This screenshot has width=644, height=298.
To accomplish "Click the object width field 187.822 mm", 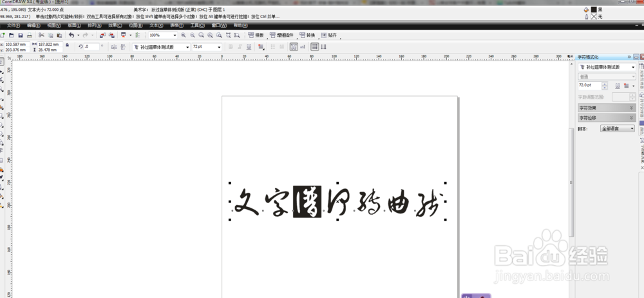I will 50,44.
